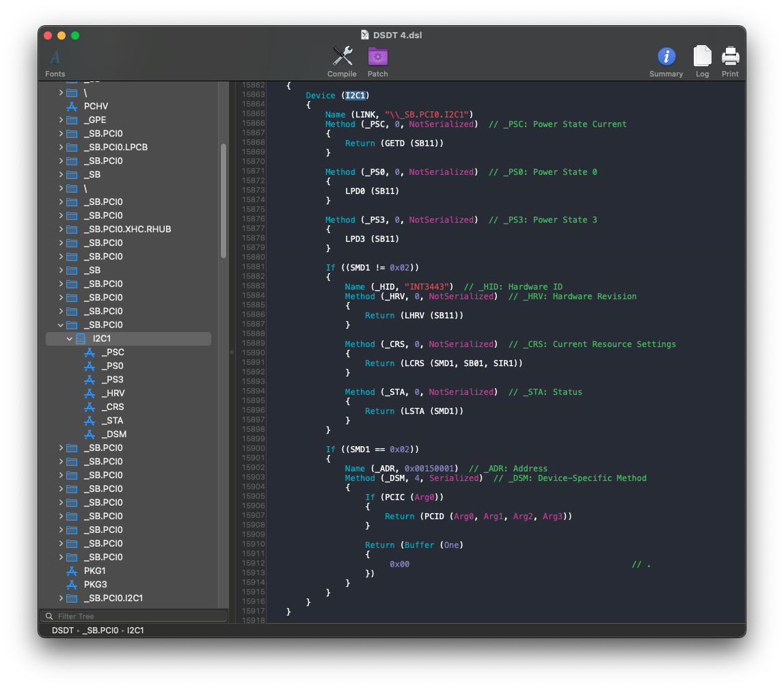Select PKG3 in the tree
The width and height of the screenshot is (784, 688).
95,584
